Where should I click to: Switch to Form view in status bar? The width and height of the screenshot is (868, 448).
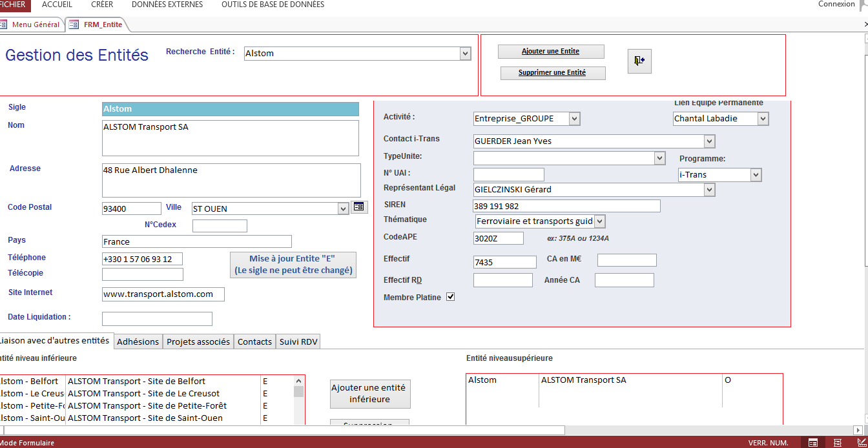(813, 443)
